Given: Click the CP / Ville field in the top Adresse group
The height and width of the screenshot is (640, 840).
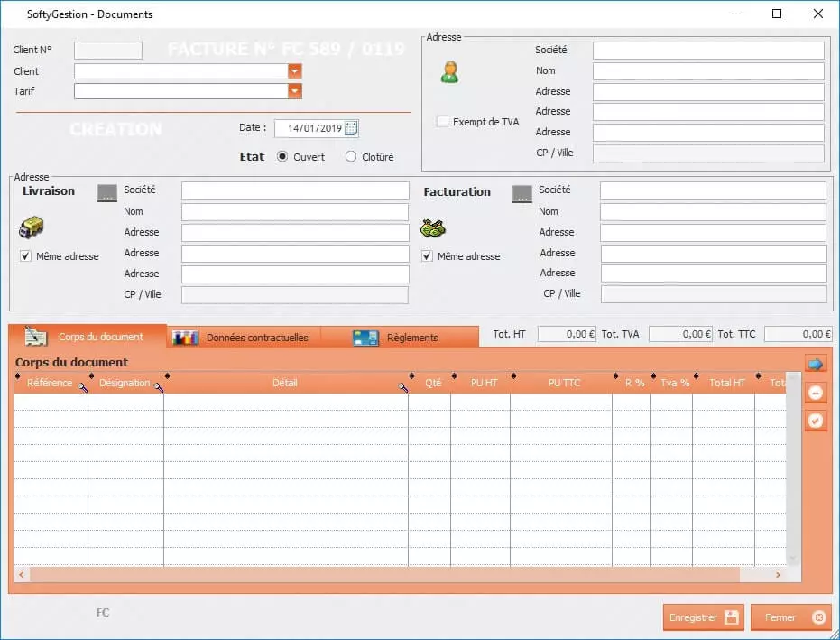Looking at the screenshot, I should coord(708,153).
